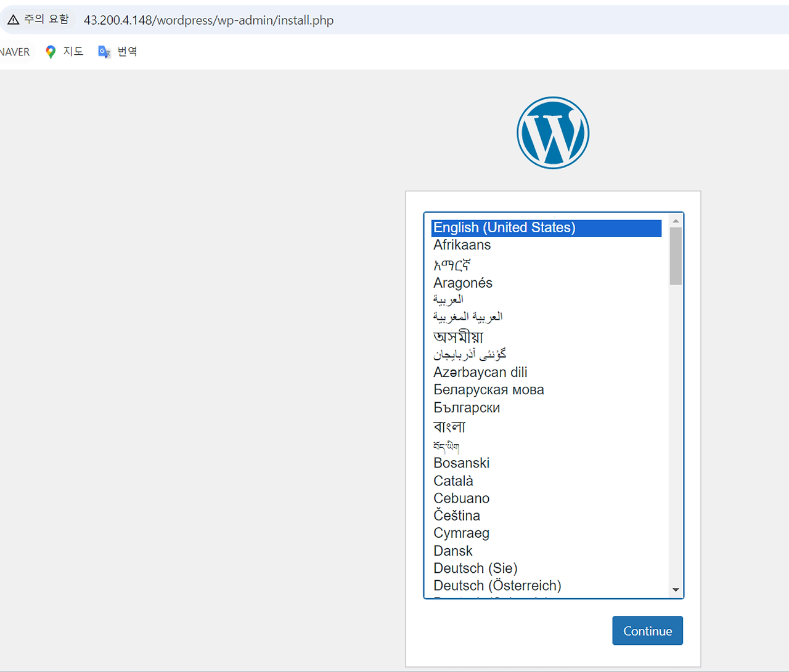789x672 pixels.
Task: Select Čeština language
Action: pyautogui.click(x=546, y=516)
